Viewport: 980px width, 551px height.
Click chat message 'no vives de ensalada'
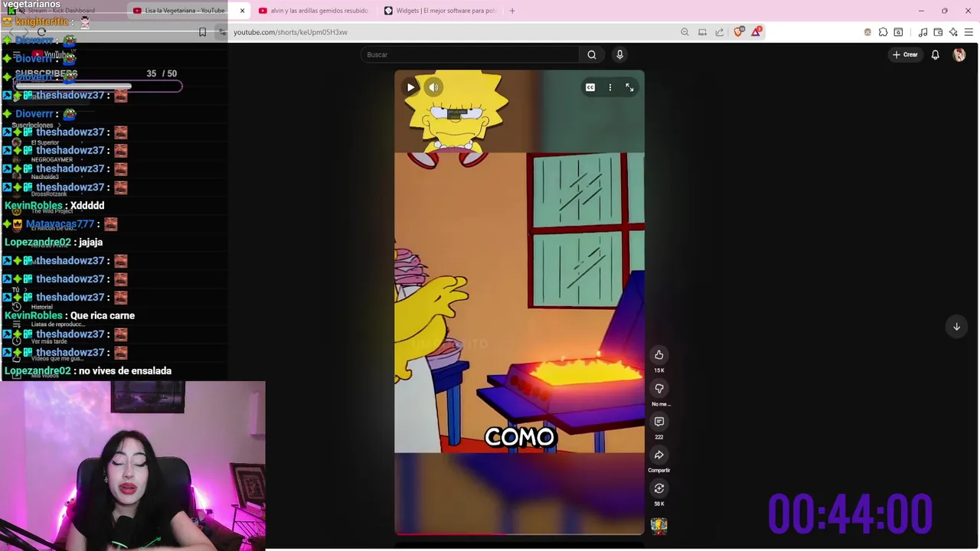tap(125, 370)
